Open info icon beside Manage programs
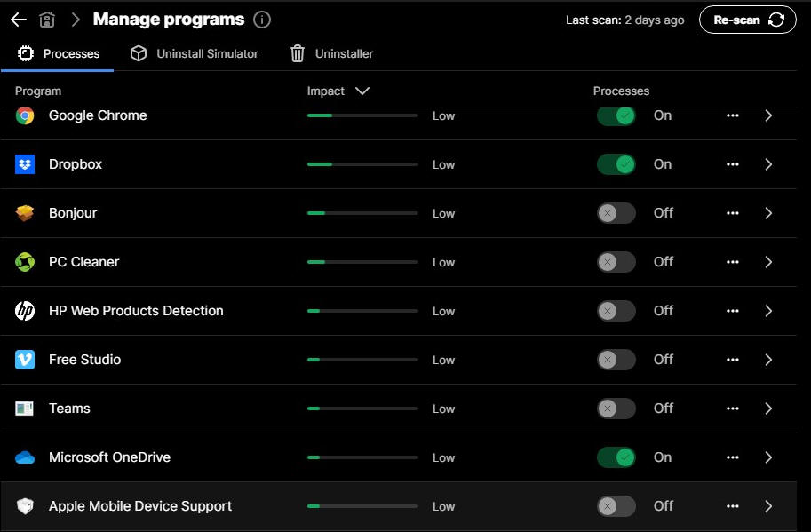This screenshot has height=532, width=811. (x=261, y=20)
